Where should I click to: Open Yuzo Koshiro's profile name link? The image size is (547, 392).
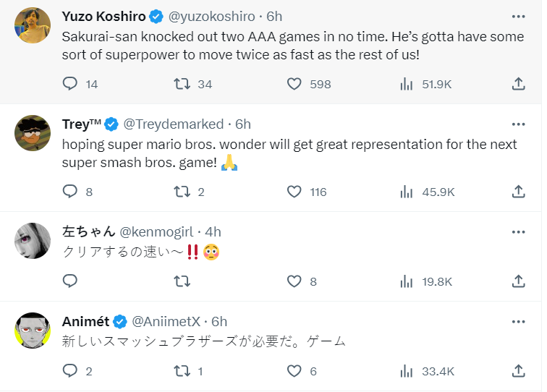103,16
